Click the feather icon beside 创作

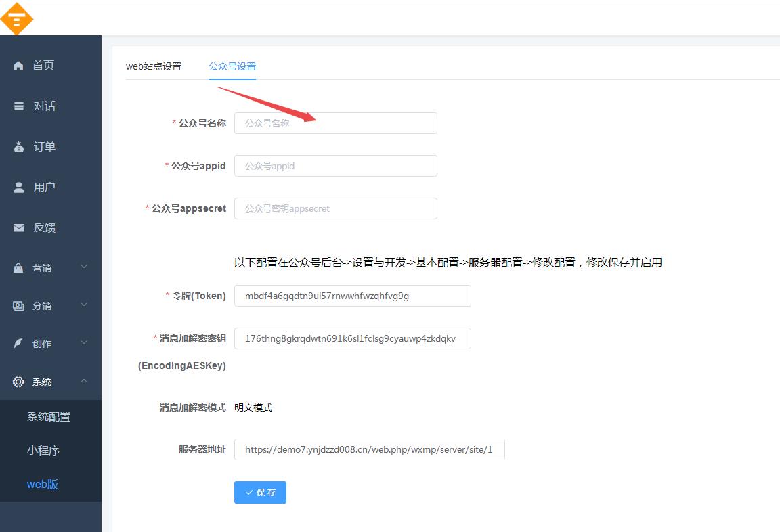click(x=18, y=344)
